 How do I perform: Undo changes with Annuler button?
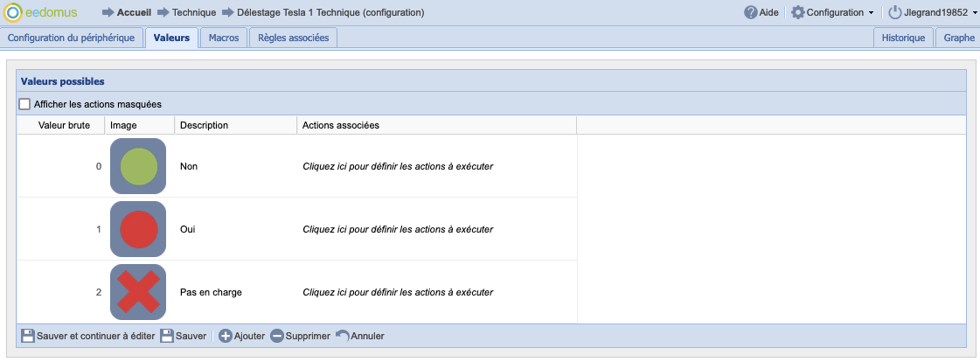click(359, 336)
